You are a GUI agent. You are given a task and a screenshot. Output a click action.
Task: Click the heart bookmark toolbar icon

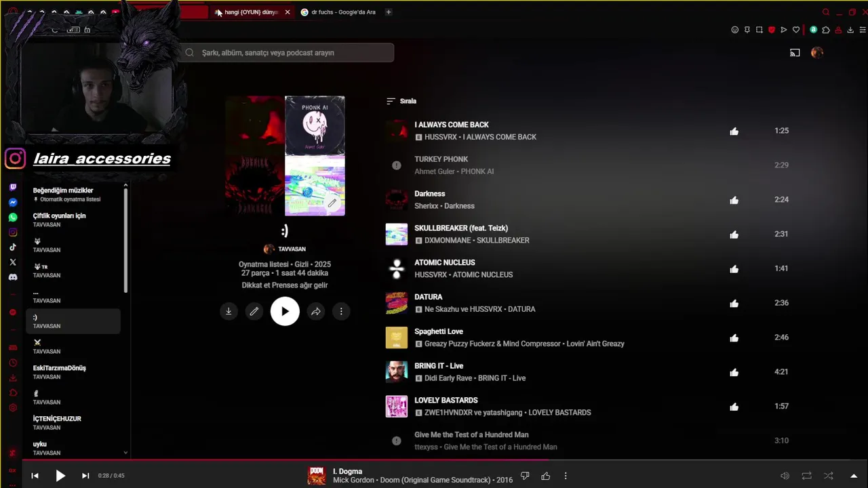(x=796, y=30)
